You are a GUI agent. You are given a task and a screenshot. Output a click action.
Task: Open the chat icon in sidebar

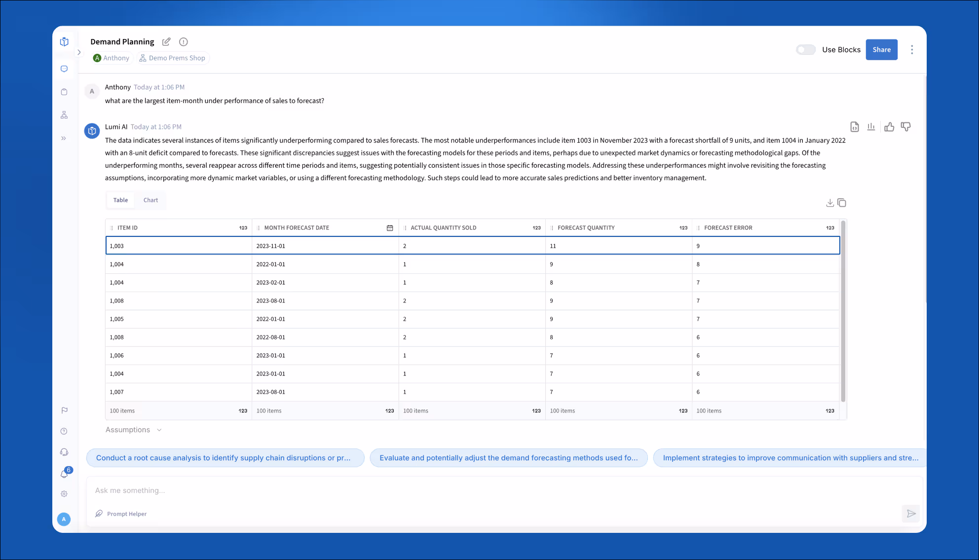64,69
